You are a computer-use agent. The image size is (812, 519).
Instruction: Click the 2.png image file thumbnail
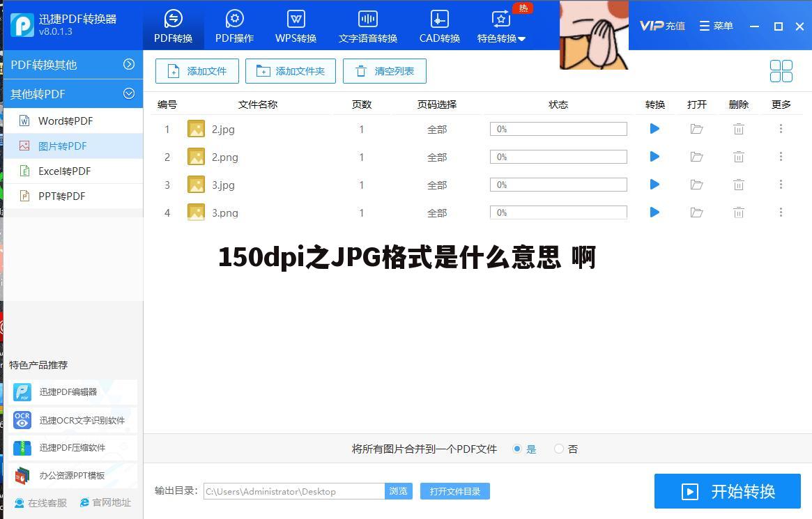[x=196, y=157]
